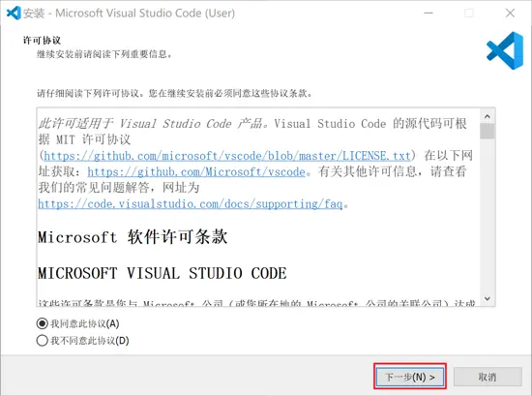
Task: Open the GitHub LICENSE.txt link
Action: point(227,156)
